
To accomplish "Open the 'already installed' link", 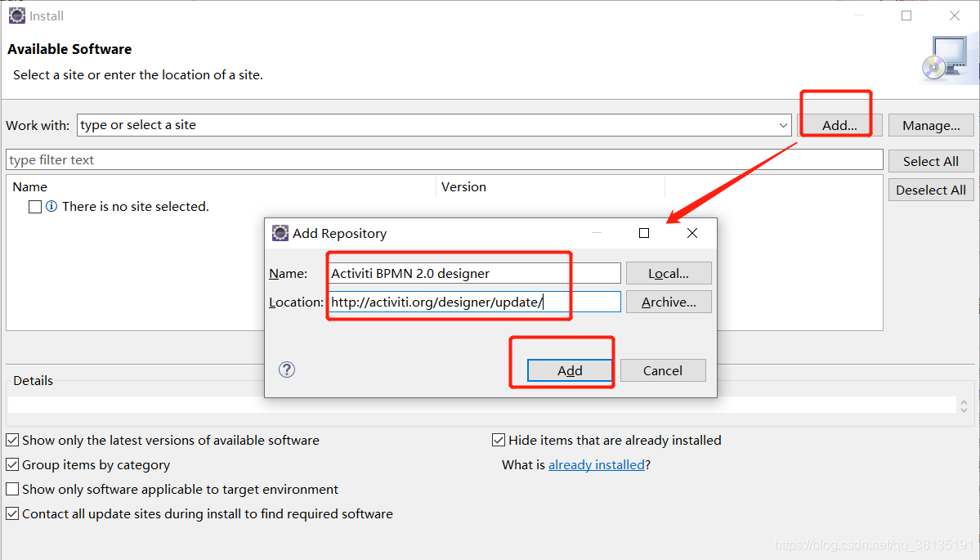I will click(596, 465).
